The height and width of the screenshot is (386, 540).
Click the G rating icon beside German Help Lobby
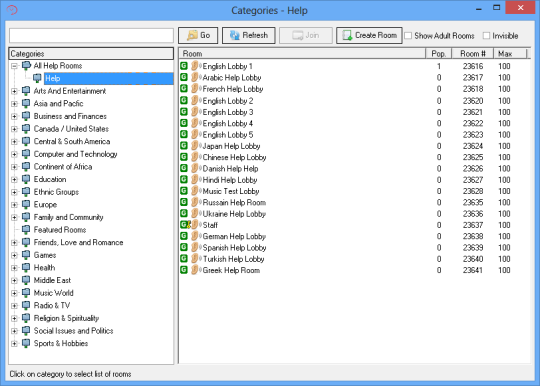click(x=184, y=236)
